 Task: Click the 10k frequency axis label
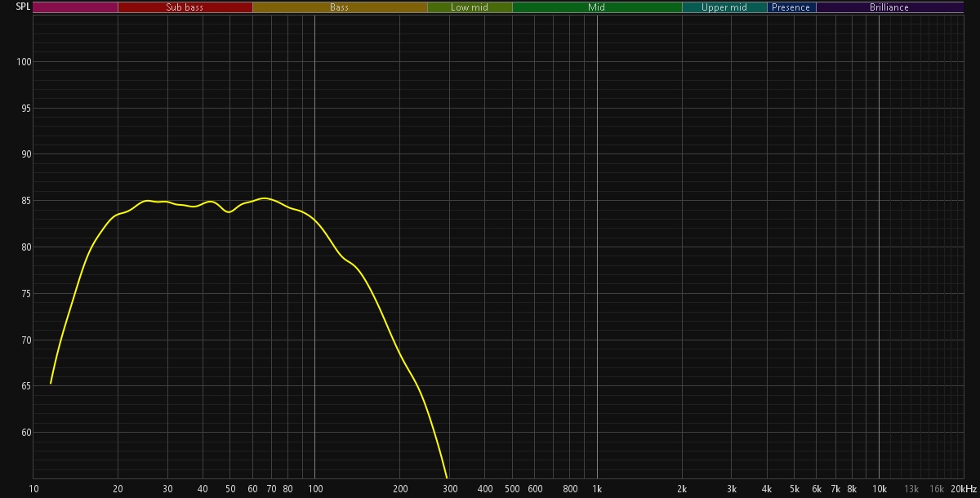[880, 489]
